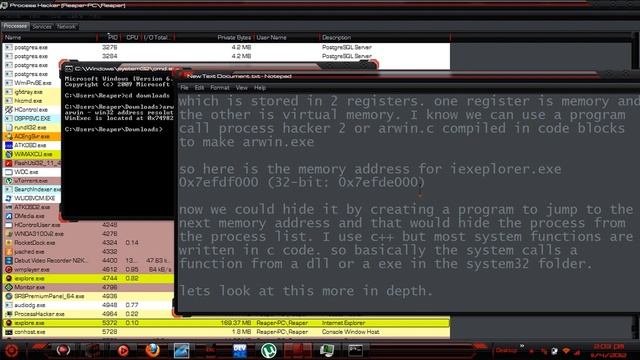640x360 pixels.
Task: Click the Console Window Host description cell
Action: pyautogui.click(x=351, y=332)
